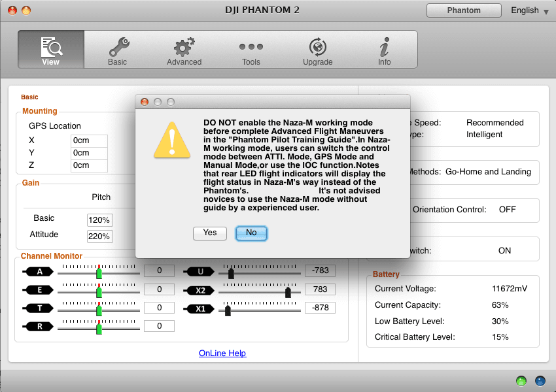Click the channel U slider handle
This screenshot has height=392, width=556.
pyautogui.click(x=231, y=272)
